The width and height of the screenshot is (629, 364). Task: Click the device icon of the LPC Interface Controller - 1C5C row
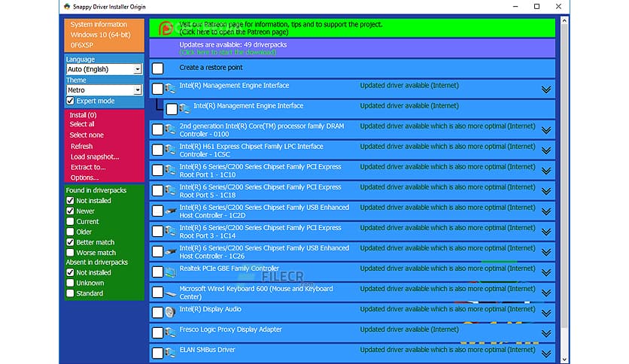(170, 150)
